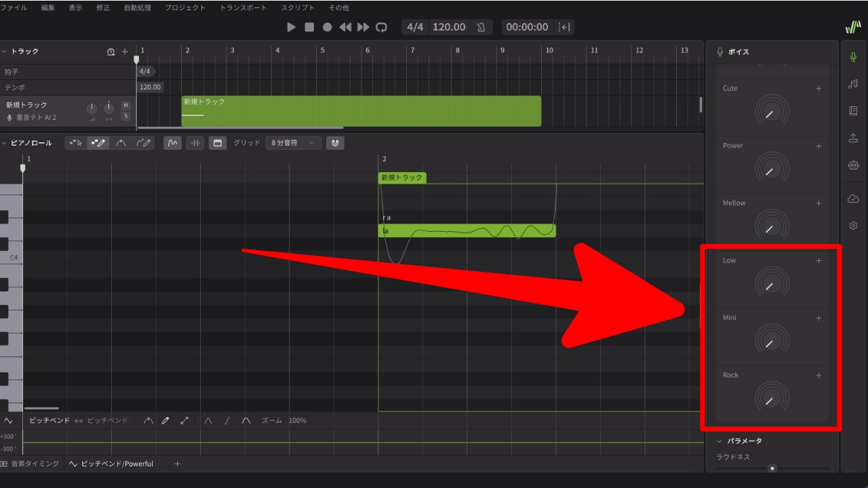The image size is (868, 488).
Task: Toggle the snap magnet button
Action: pos(334,143)
